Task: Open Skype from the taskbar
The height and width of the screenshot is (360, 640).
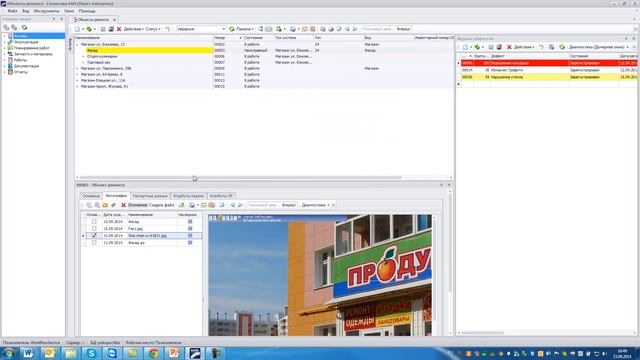Action: pos(91,353)
